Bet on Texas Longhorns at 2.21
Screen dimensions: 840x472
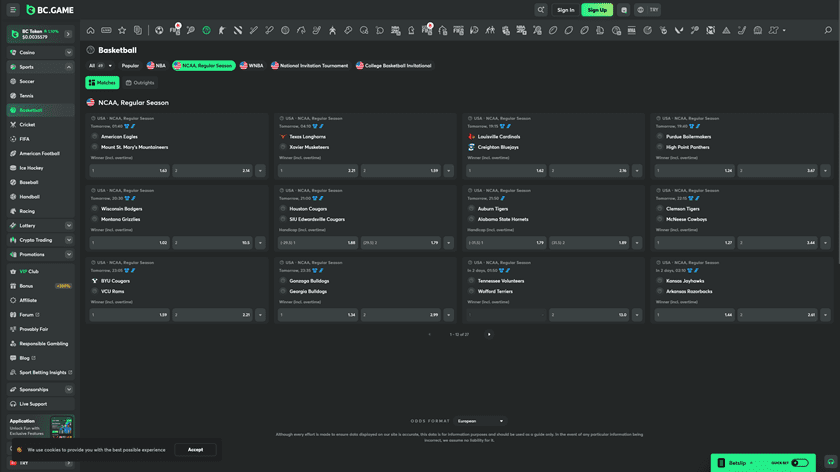pyautogui.click(x=318, y=171)
